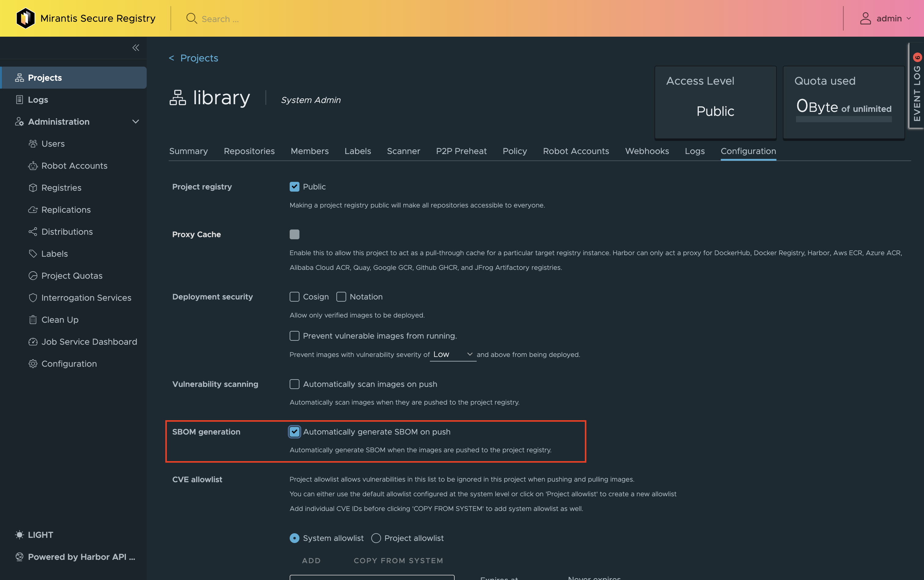Open the Summary tab
This screenshot has height=580, width=924.
pos(188,151)
